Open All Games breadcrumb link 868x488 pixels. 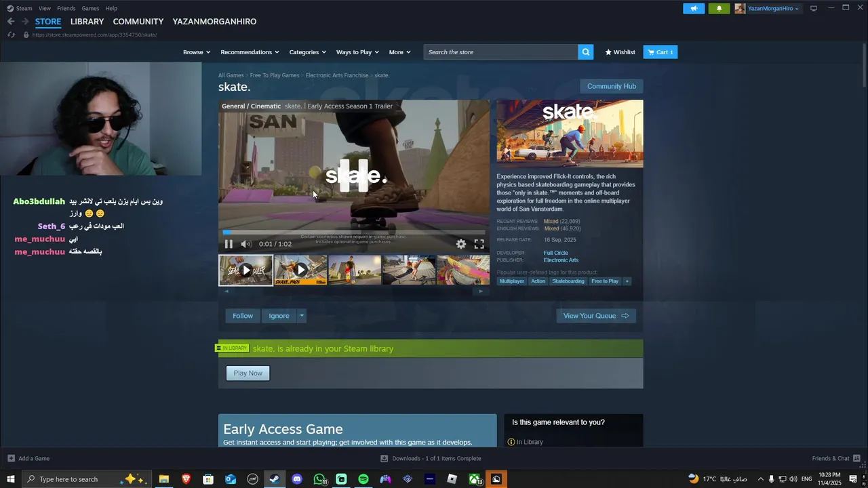pos(231,75)
